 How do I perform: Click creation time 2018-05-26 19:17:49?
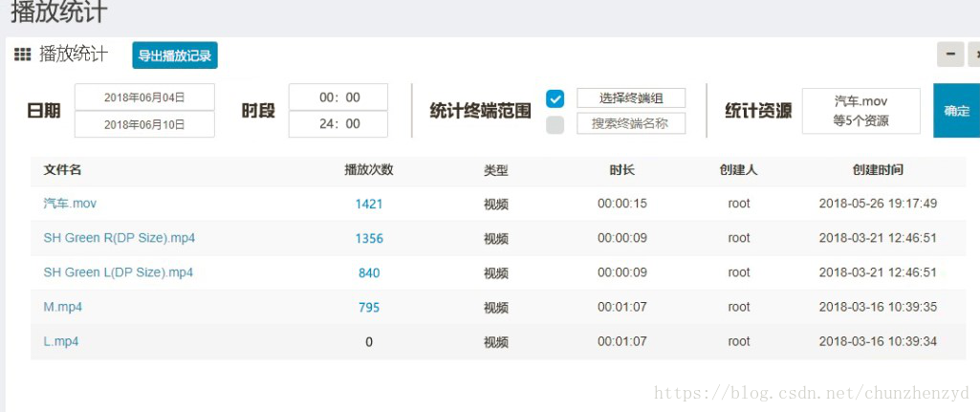click(x=878, y=204)
